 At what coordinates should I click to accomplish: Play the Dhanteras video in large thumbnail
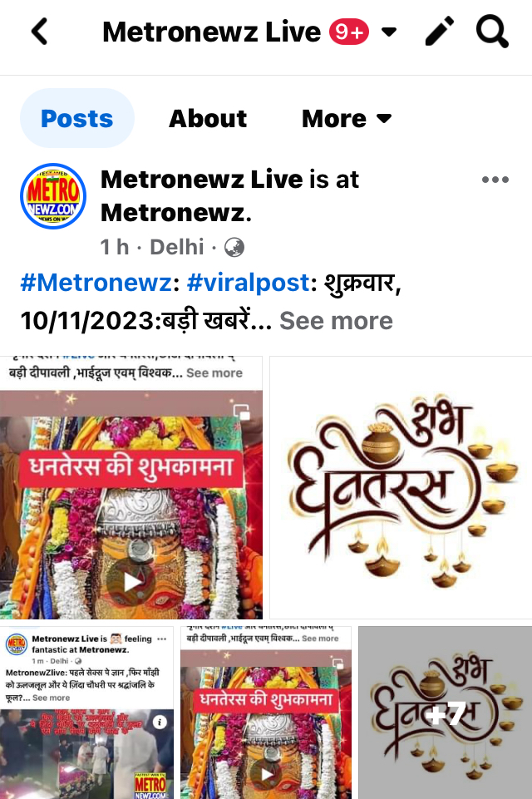tap(131, 581)
